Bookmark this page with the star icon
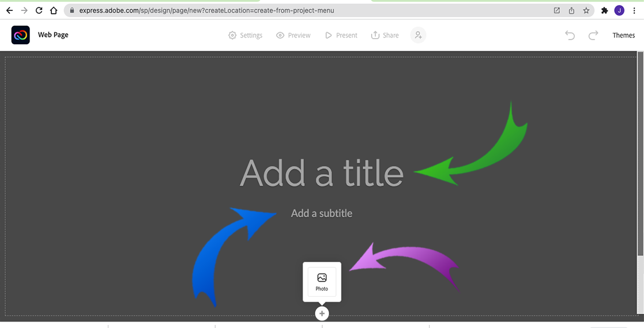 (586, 10)
